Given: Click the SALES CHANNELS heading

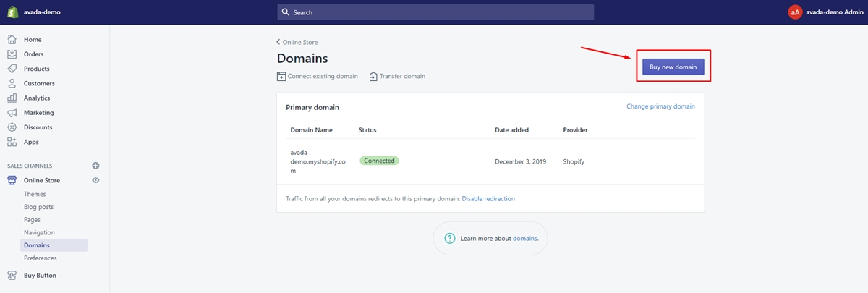Looking at the screenshot, I should (x=30, y=166).
